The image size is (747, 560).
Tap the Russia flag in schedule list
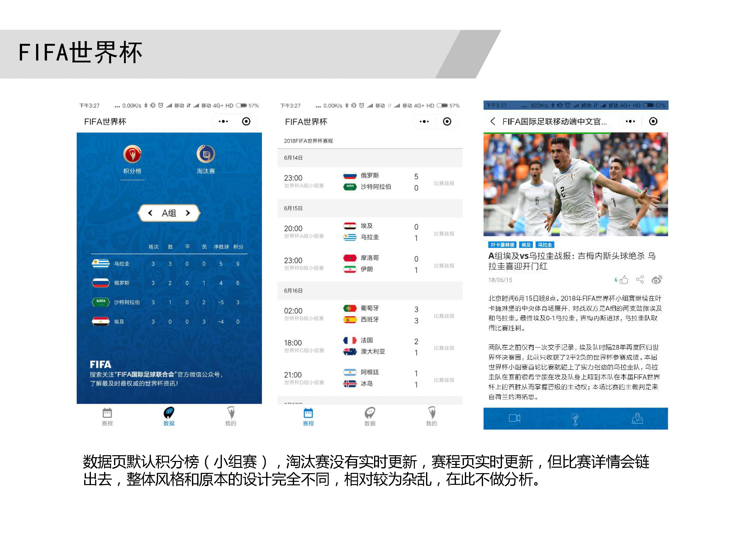(350, 175)
